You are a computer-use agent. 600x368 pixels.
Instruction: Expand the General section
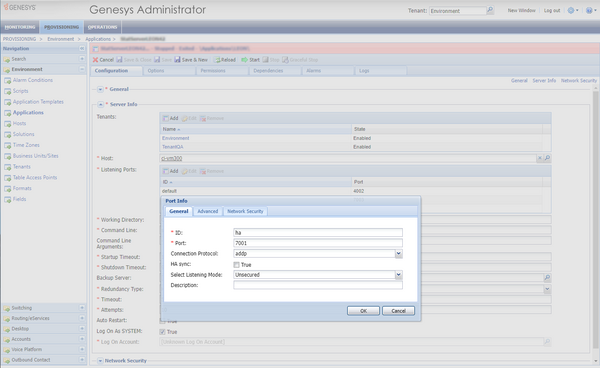100,89
